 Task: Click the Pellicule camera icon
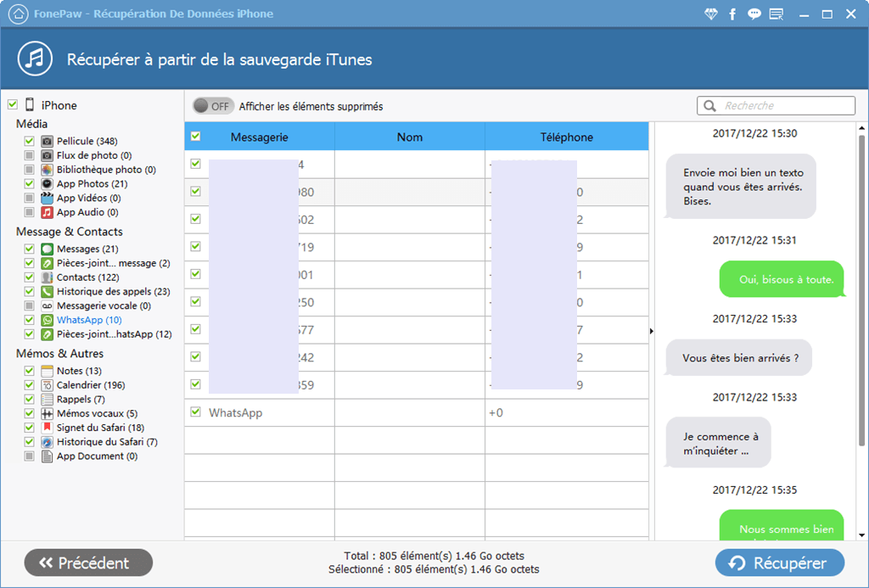pyautogui.click(x=48, y=142)
